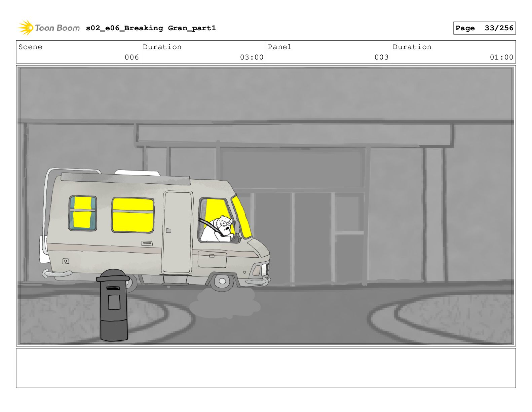
Task: Select the title s02_e06_Breaking Gran_part1
Action: pos(151,28)
